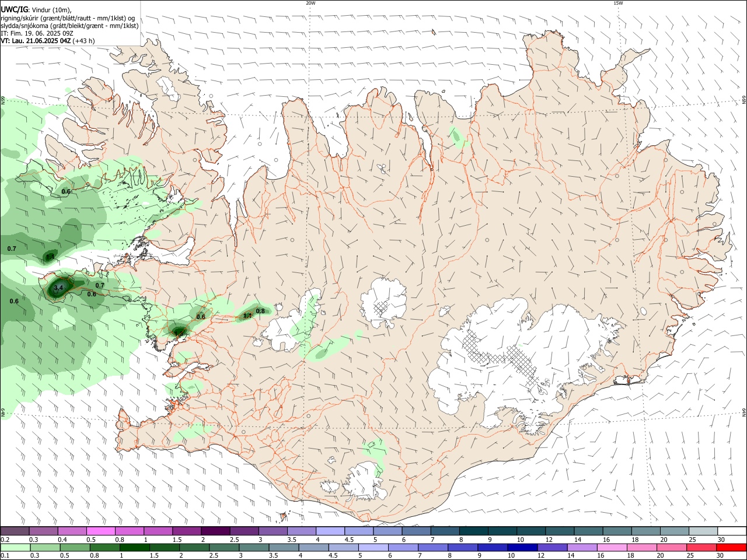This screenshot has height=560, width=747.
Task: Click the slydda/snjókoma legend description line
Action: click(x=69, y=26)
